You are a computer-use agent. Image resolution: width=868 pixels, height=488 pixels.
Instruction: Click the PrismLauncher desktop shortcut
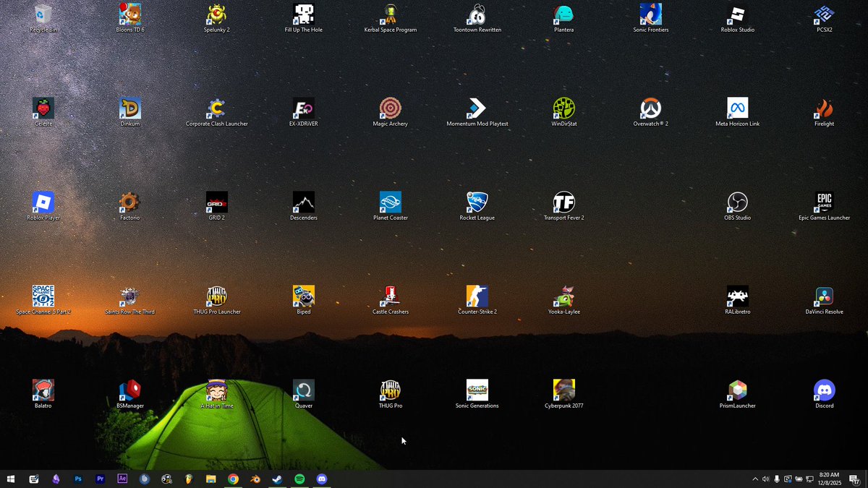(738, 394)
